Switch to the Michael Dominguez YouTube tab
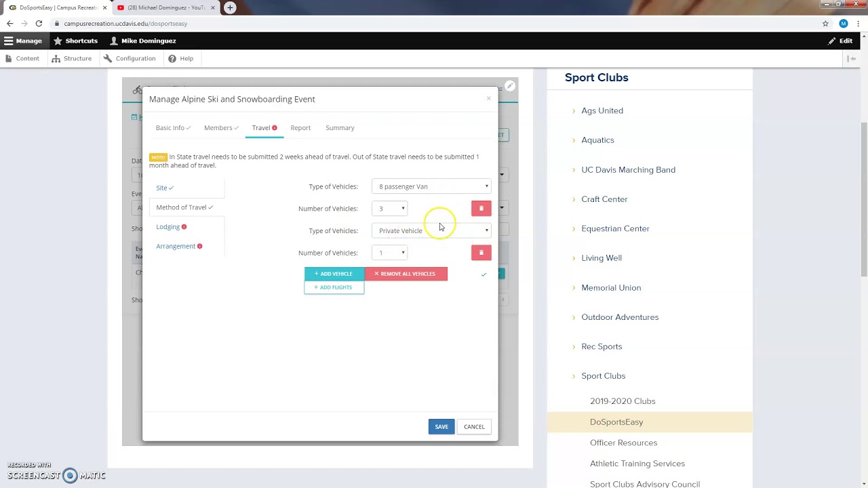 [x=166, y=7]
